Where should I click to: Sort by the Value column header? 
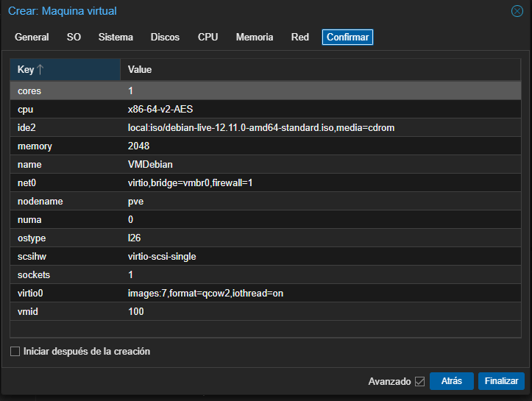(140, 70)
